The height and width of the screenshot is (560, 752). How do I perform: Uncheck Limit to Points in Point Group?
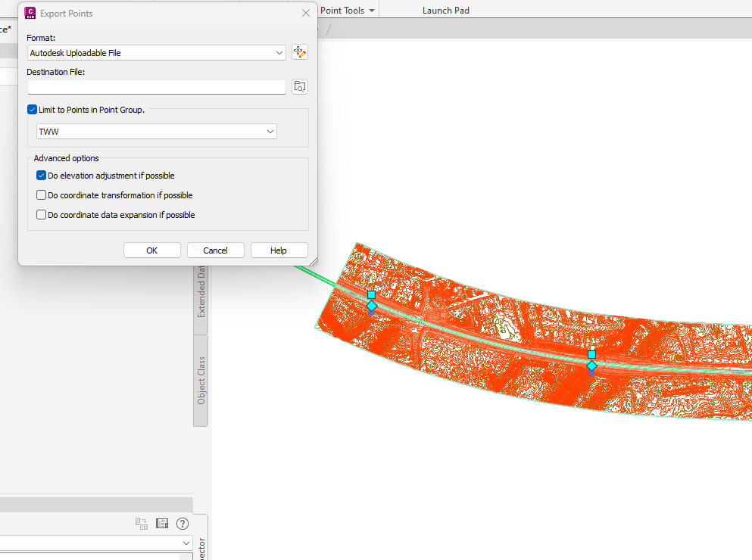(x=32, y=109)
